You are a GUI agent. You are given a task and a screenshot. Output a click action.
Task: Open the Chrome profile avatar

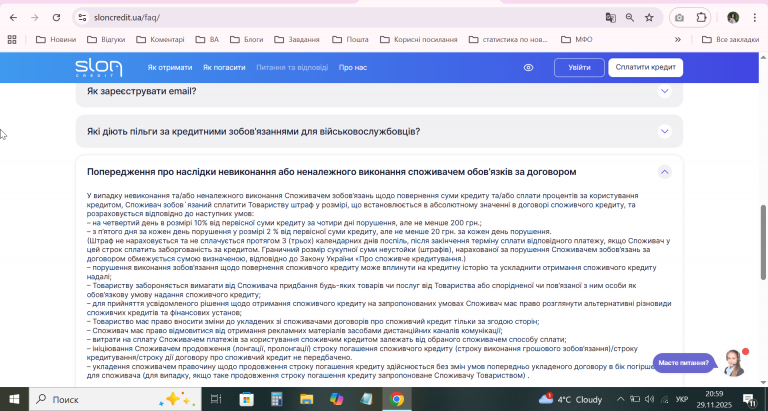(733, 18)
